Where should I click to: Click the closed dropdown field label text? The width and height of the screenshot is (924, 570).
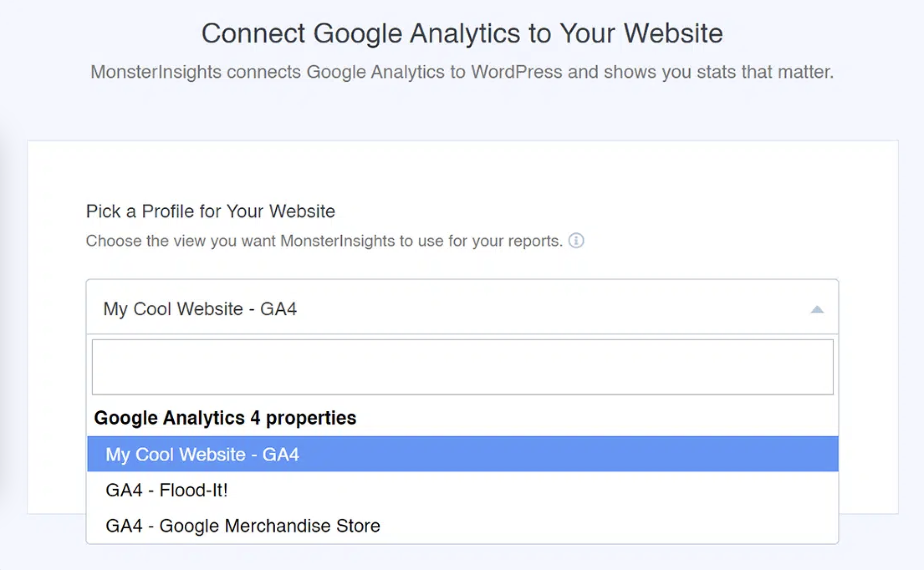pyautogui.click(x=200, y=309)
